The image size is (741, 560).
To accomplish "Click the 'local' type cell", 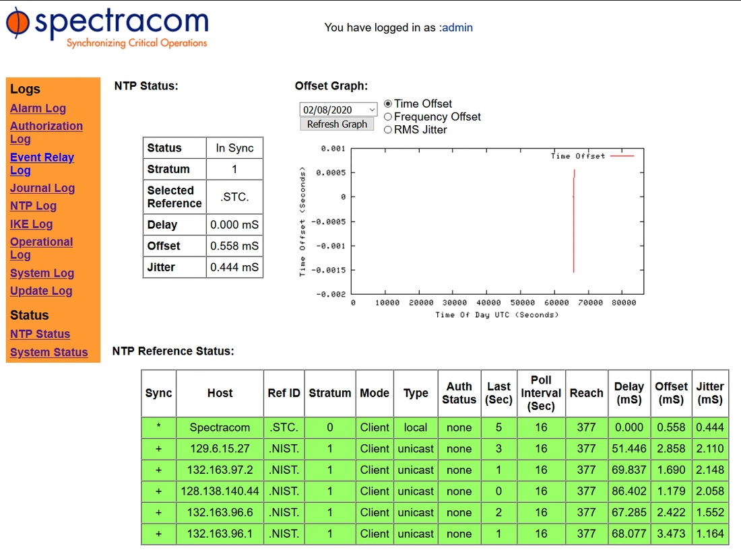I will click(416, 427).
